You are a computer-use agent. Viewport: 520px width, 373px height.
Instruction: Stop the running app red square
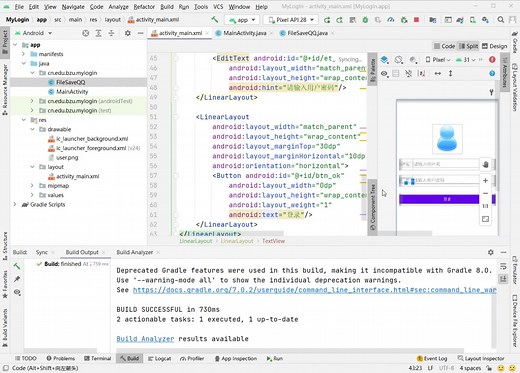pyautogui.click(x=416, y=20)
